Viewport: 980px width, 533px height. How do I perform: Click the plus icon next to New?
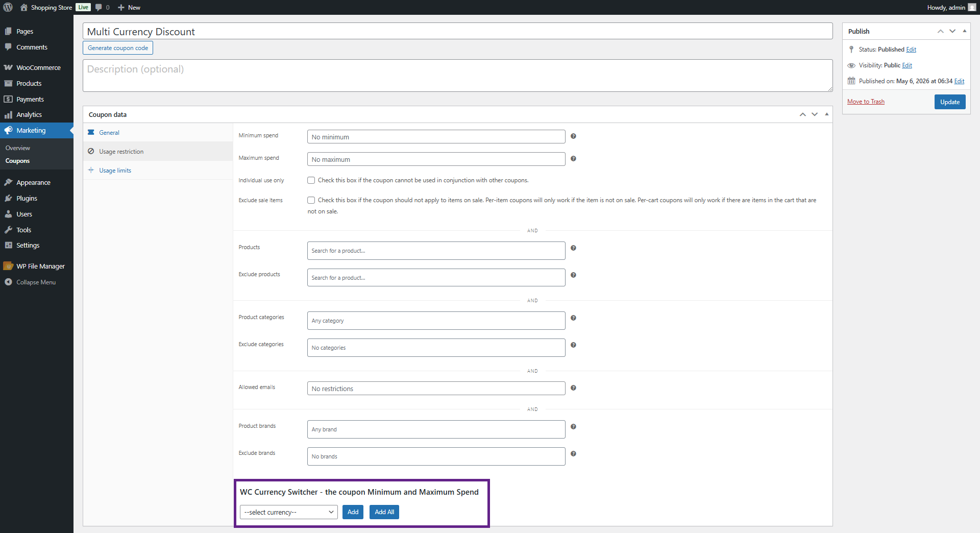121,7
